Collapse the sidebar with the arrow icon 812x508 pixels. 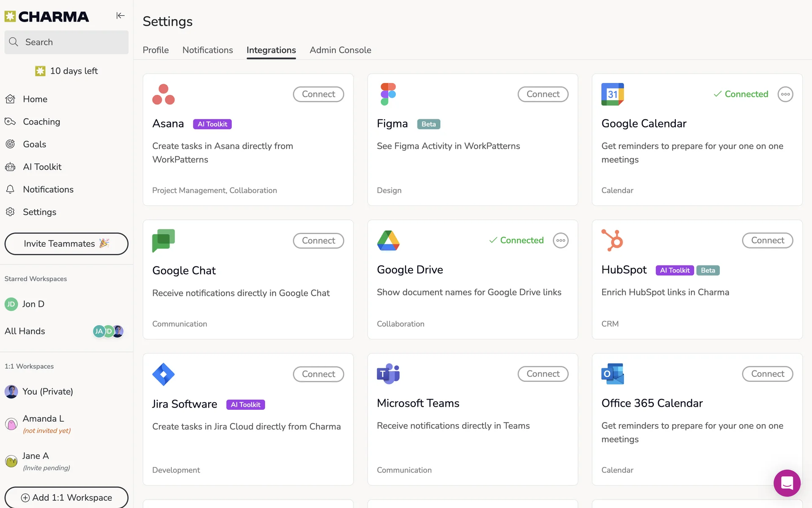click(x=121, y=16)
